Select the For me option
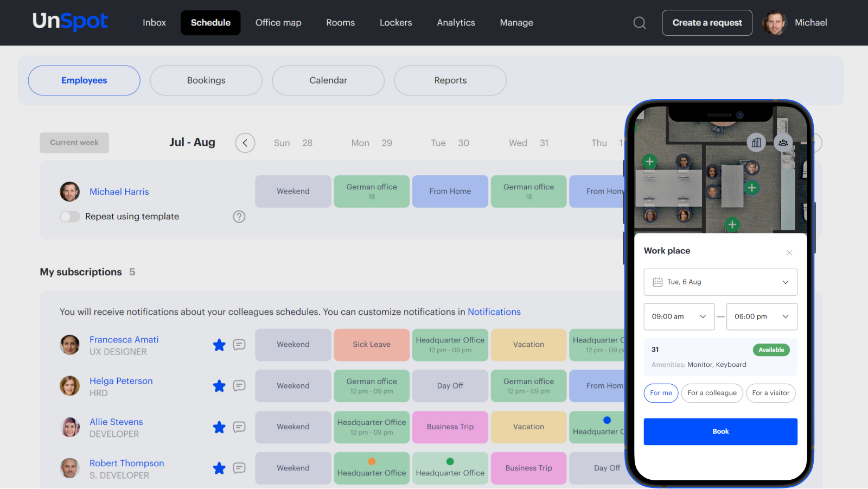Screen dimensions: 868x489 (661, 393)
